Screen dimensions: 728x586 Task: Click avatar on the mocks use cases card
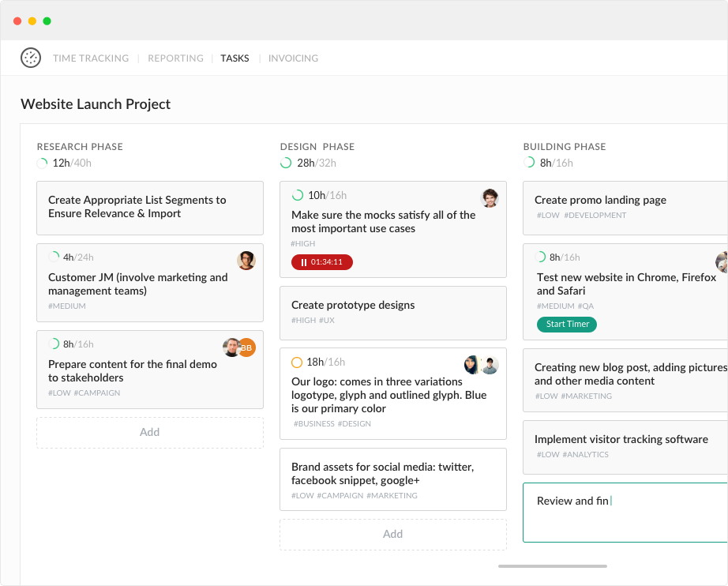pos(490,198)
